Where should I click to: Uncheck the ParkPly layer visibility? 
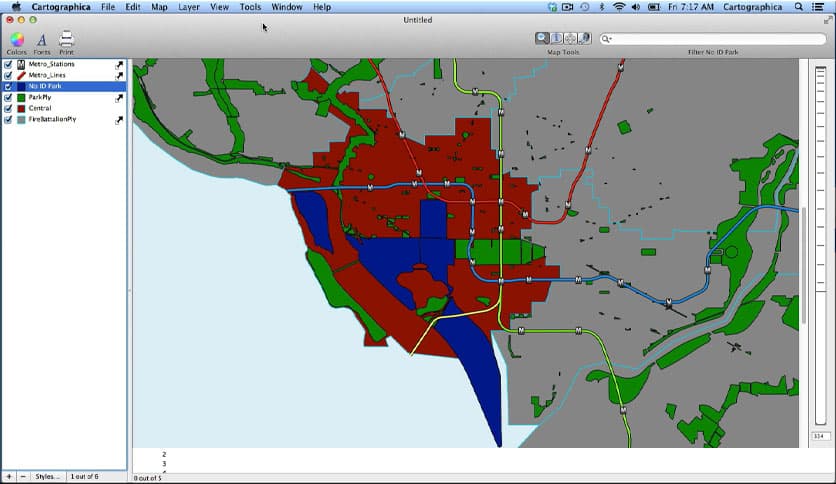tap(8, 98)
